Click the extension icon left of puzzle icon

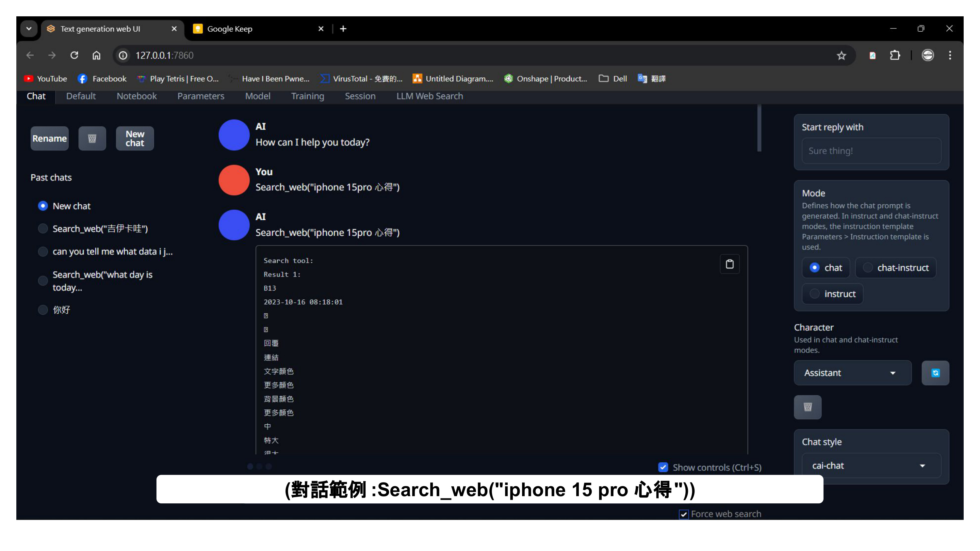point(872,55)
